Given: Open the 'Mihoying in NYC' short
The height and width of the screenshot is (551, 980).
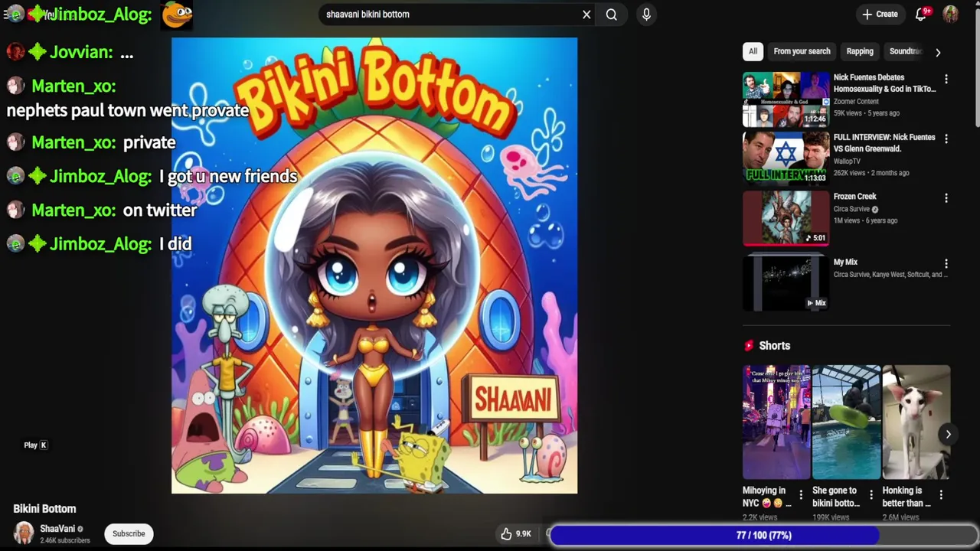Looking at the screenshot, I should [776, 422].
